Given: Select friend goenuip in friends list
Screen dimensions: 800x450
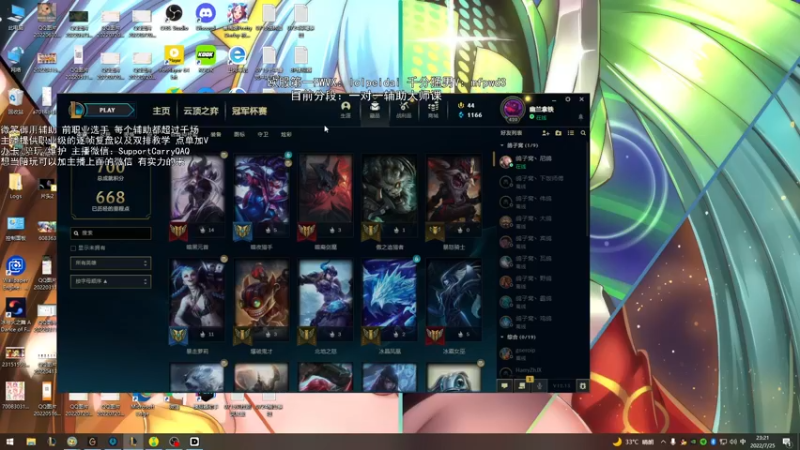Looking at the screenshot, I should tap(541, 354).
